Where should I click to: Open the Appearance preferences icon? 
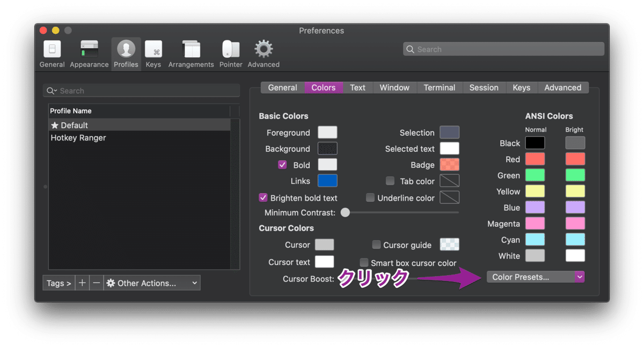coord(89,54)
